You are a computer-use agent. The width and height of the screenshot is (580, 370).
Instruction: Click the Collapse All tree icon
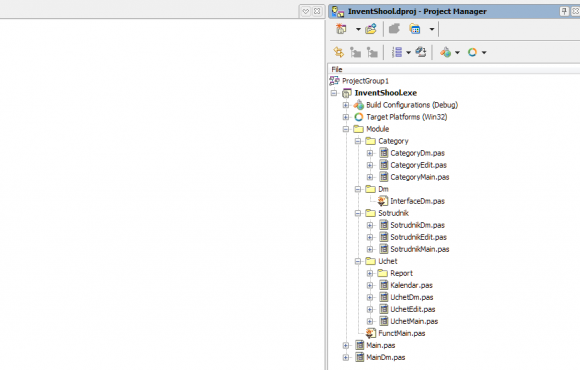(372, 52)
